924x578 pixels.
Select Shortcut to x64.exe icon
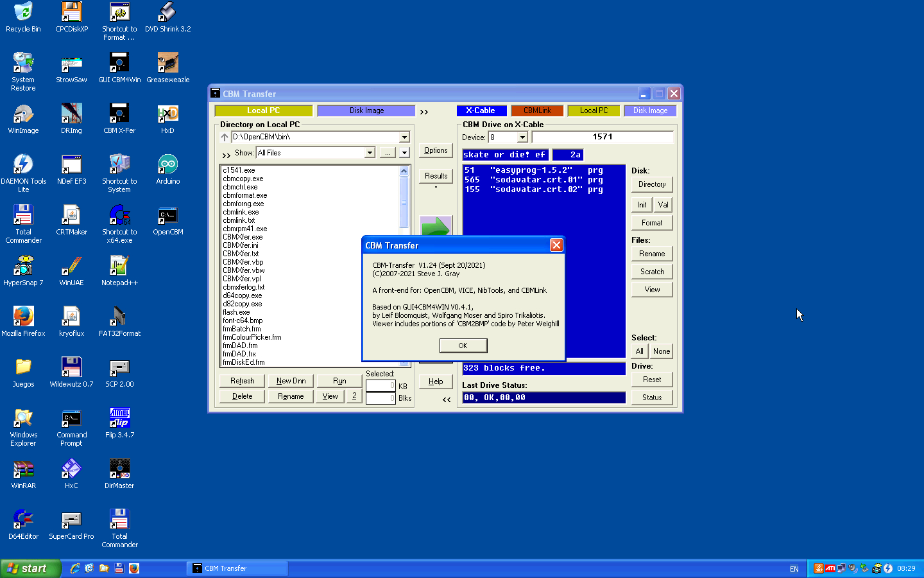[119, 224]
